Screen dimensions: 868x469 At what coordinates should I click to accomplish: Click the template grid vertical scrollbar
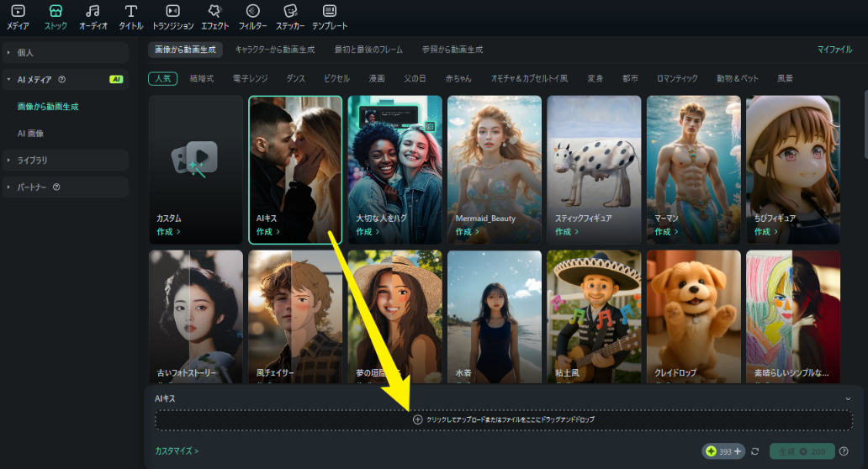(x=865, y=124)
